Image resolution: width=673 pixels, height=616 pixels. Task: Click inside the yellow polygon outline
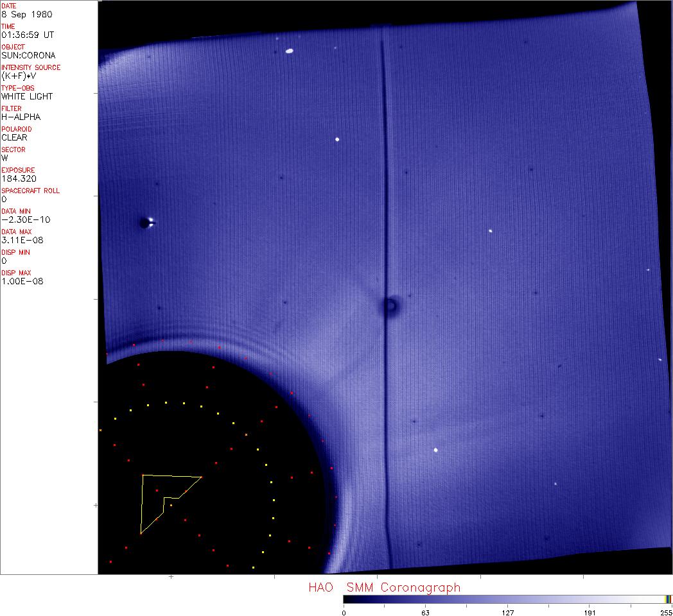point(153,494)
